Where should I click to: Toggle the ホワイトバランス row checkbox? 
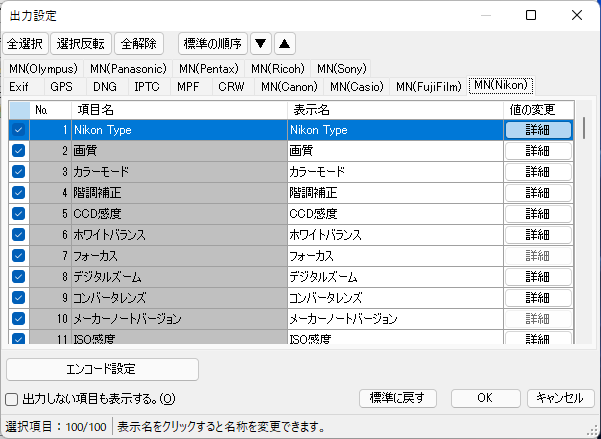18,235
